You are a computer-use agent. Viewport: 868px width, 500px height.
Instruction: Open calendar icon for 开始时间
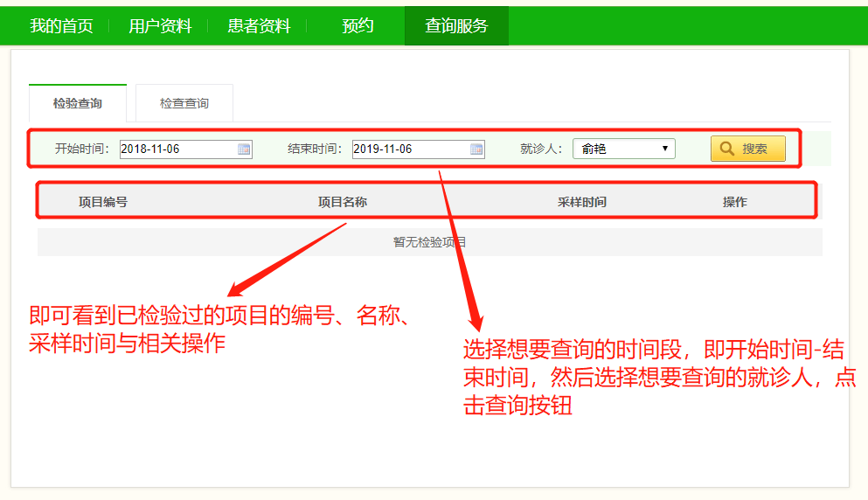click(x=244, y=149)
